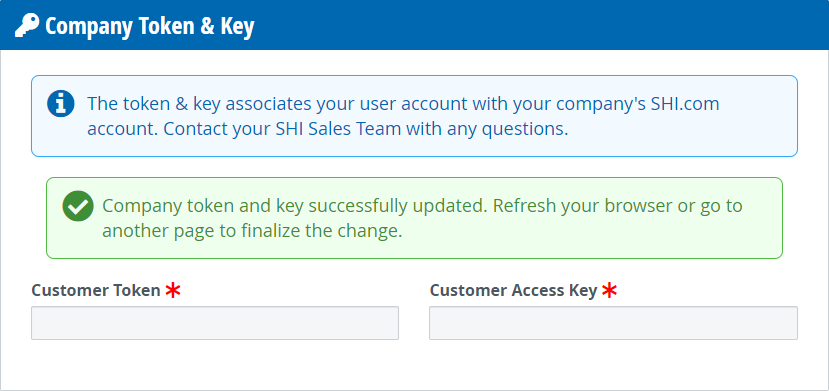This screenshot has height=391, width=829.
Task: Click the red asterisk beside Customer Token
Action: click(173, 290)
